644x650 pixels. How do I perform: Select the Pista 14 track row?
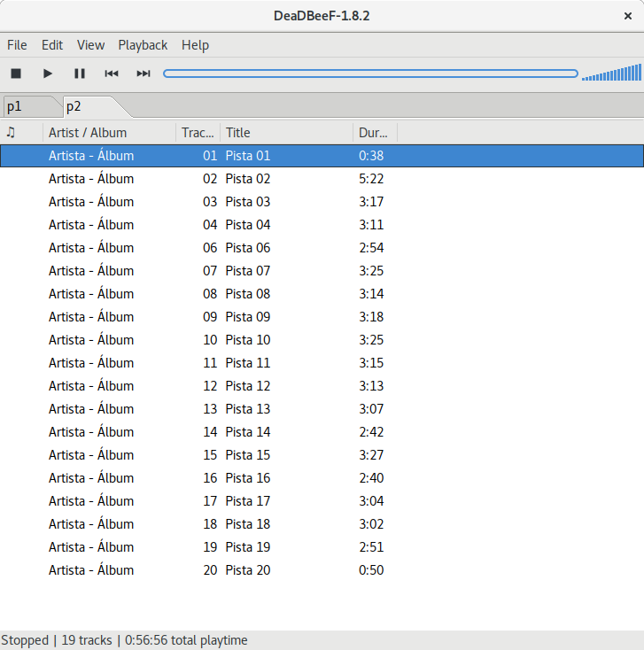pos(322,432)
